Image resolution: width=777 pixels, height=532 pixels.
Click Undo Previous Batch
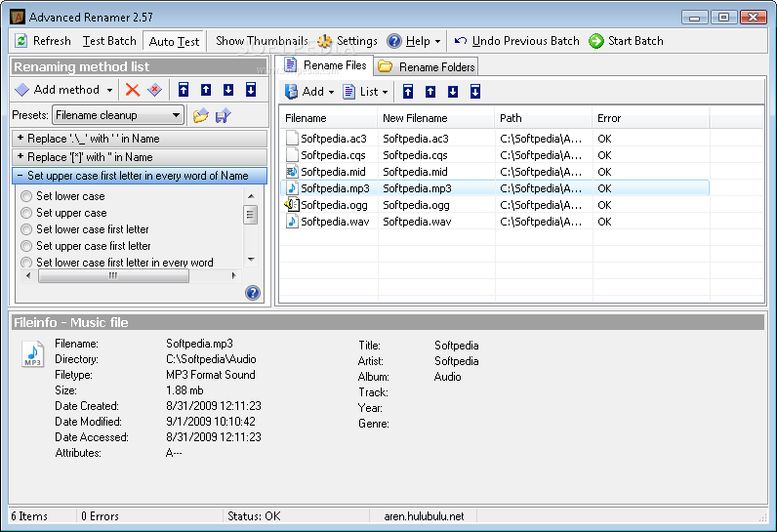coord(516,41)
